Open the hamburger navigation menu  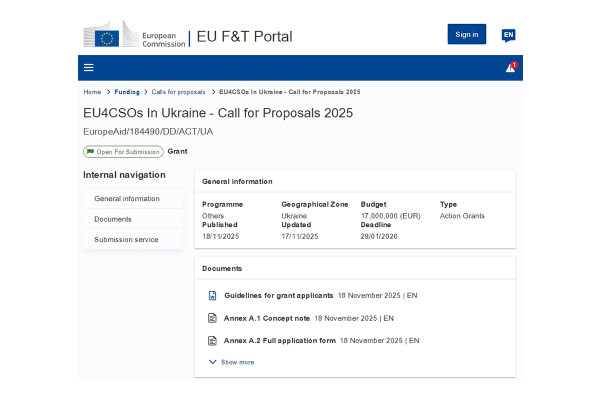(x=89, y=68)
